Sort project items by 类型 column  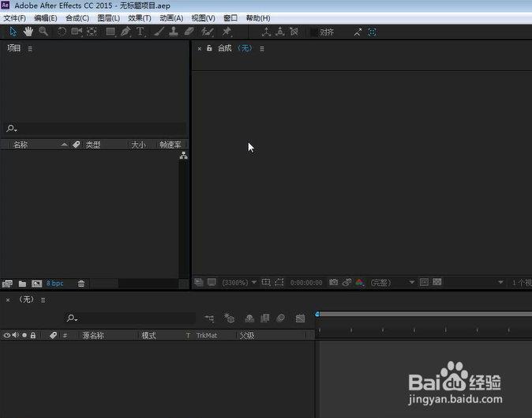pos(93,145)
